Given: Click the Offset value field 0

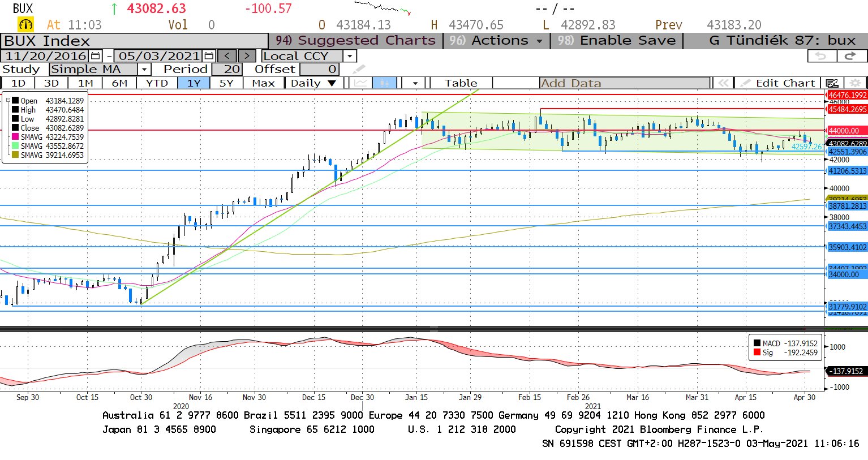Looking at the screenshot, I should (319, 69).
